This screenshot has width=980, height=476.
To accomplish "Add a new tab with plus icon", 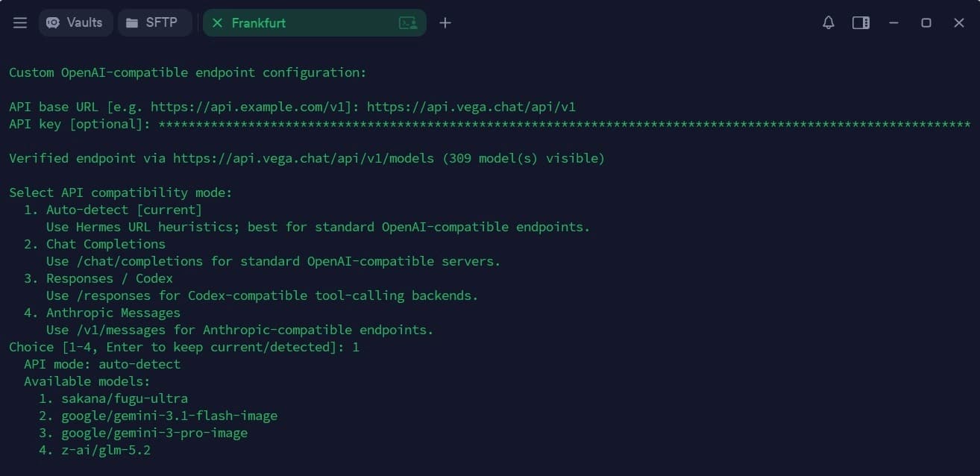I will [x=445, y=23].
